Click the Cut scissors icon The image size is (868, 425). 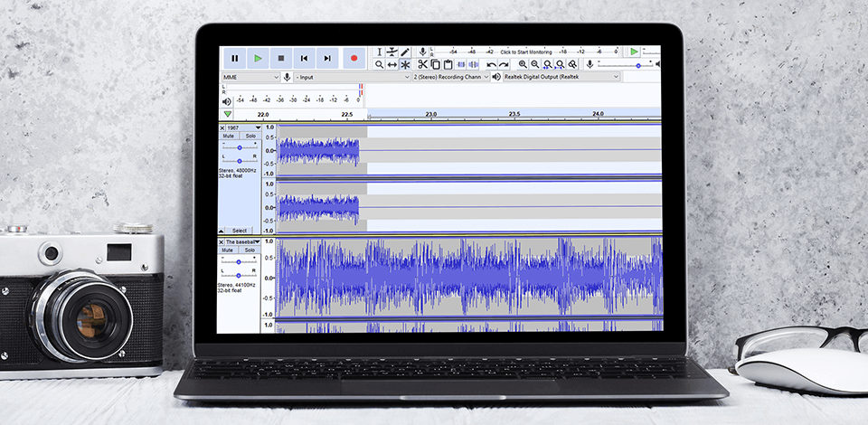pyautogui.click(x=422, y=64)
